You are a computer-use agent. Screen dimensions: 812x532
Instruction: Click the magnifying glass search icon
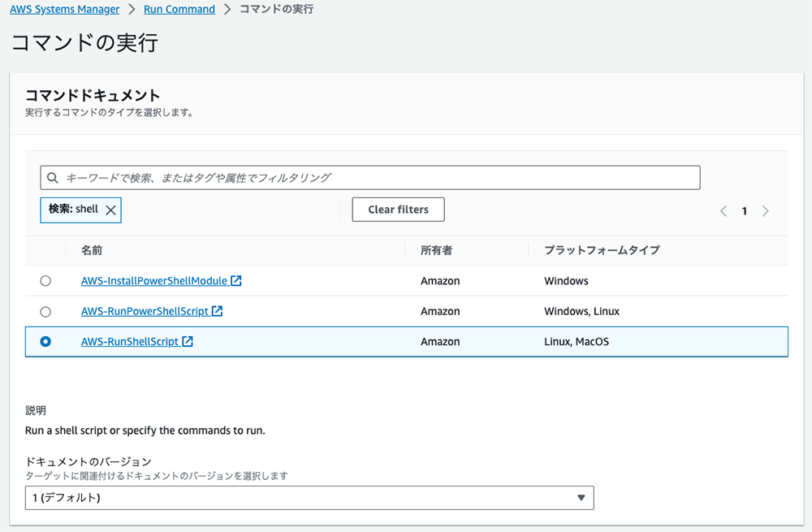[x=53, y=177]
